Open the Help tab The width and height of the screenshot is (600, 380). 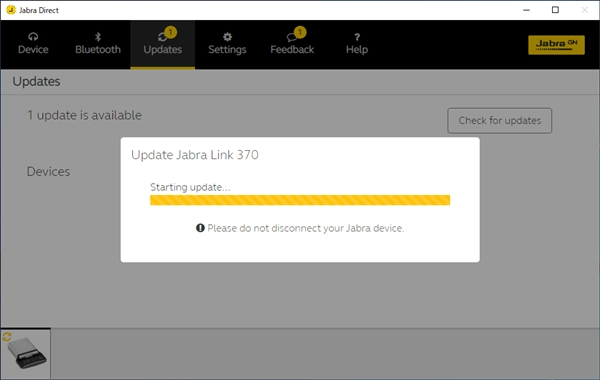[357, 44]
